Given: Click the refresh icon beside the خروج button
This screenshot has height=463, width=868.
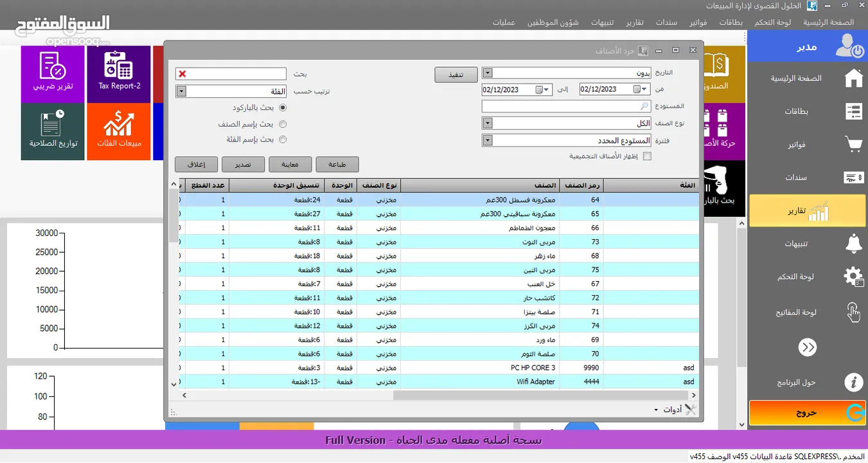Looking at the screenshot, I should [x=855, y=413].
